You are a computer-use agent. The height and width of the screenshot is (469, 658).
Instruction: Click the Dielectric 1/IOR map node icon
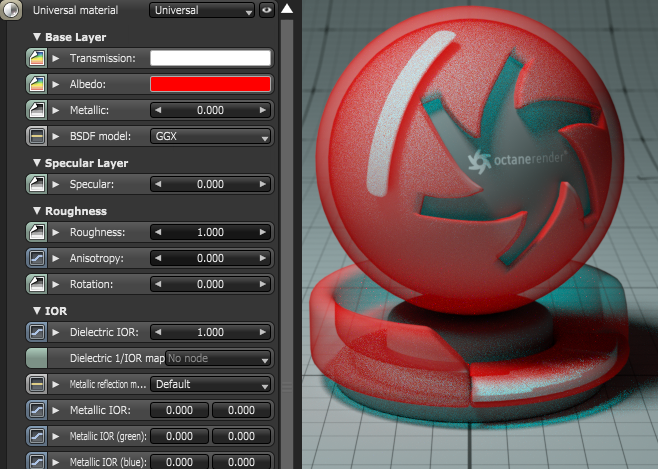(37, 358)
